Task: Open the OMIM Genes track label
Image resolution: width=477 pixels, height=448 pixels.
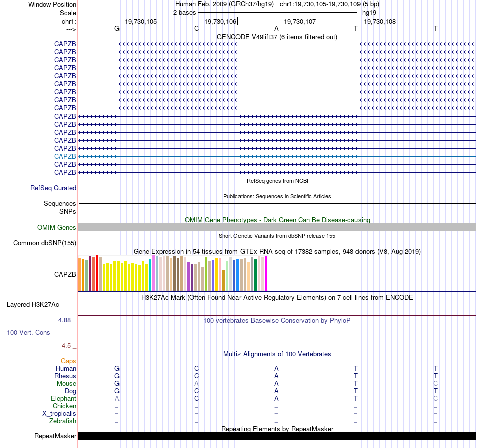Action: coord(57,228)
